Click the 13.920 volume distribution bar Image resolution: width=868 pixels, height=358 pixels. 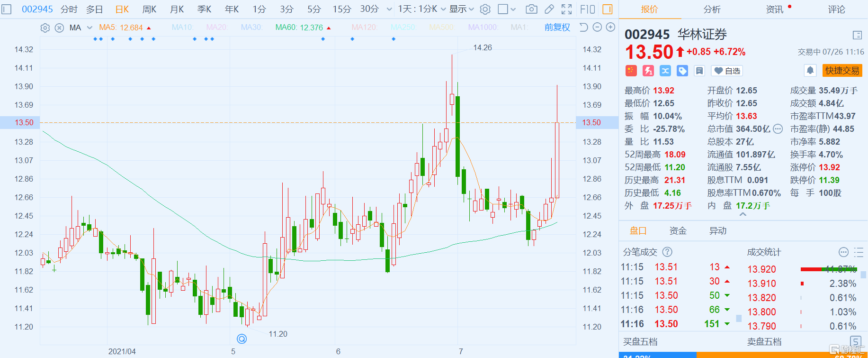(829, 269)
